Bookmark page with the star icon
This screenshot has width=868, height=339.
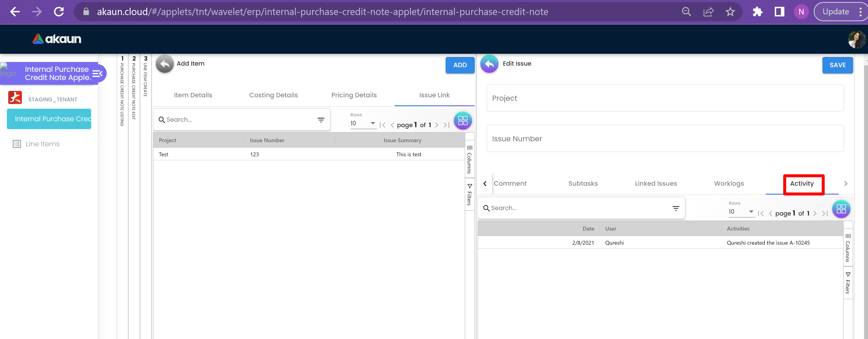[730, 12]
